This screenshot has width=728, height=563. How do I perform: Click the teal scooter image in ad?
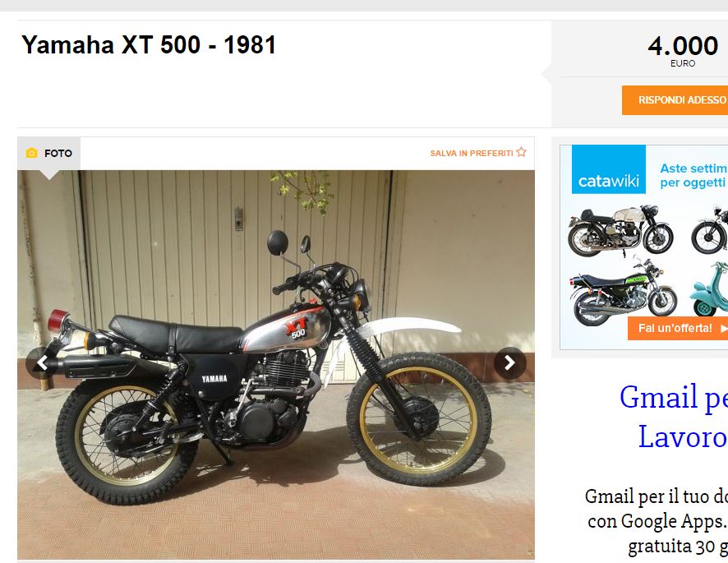coord(710,288)
